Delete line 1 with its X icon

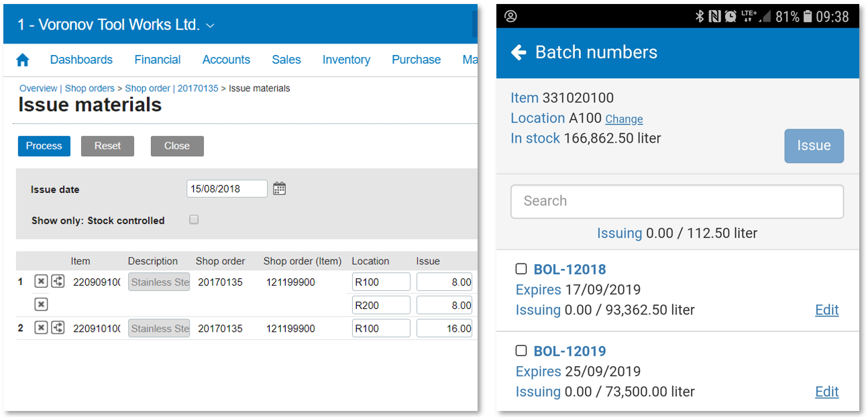[41, 282]
